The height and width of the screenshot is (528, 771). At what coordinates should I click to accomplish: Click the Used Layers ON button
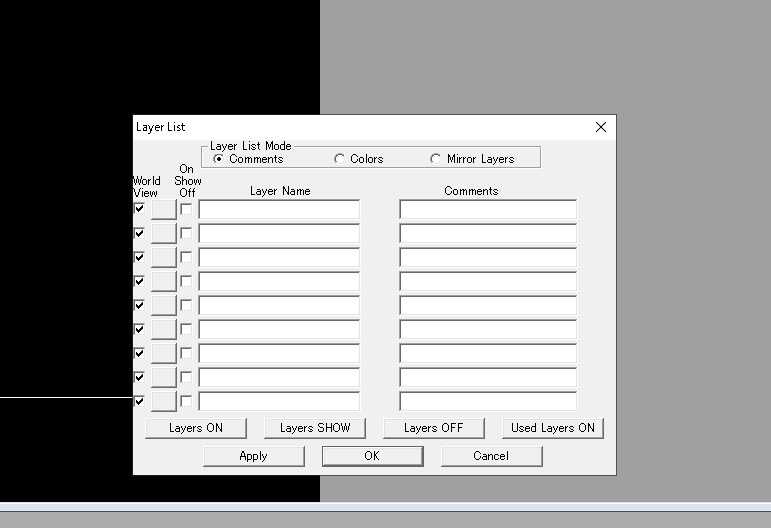(553, 428)
